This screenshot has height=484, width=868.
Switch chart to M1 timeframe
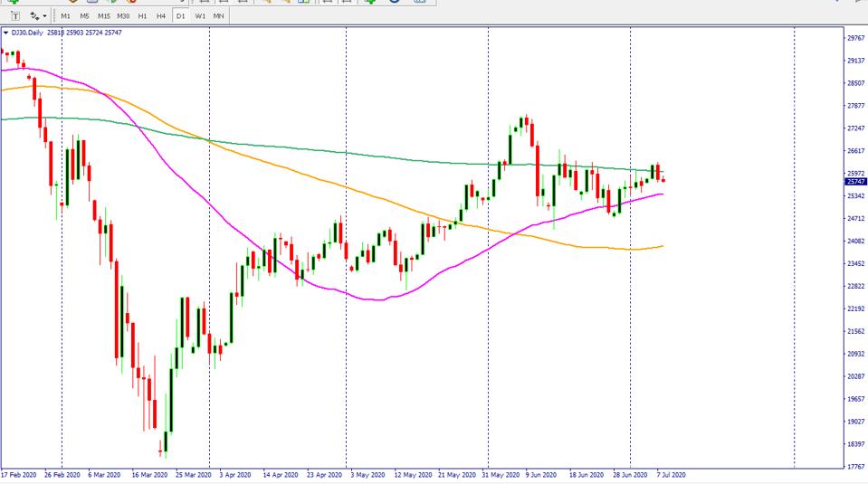(66, 16)
